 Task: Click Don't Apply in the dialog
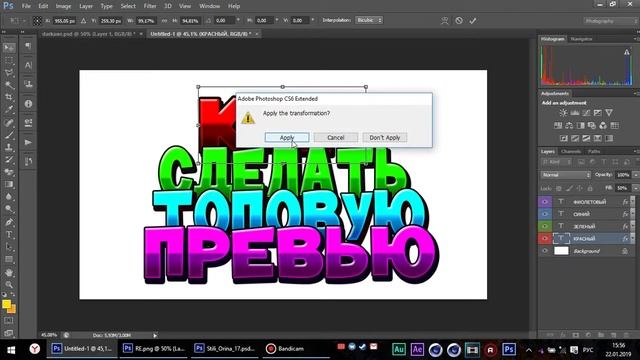tap(384, 138)
